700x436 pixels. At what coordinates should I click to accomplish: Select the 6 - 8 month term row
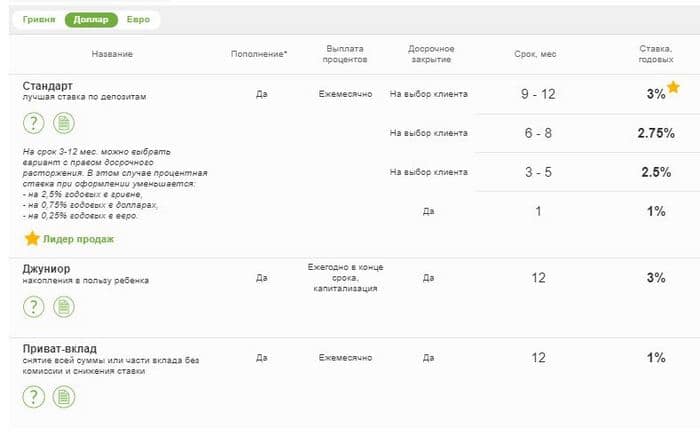[538, 132]
